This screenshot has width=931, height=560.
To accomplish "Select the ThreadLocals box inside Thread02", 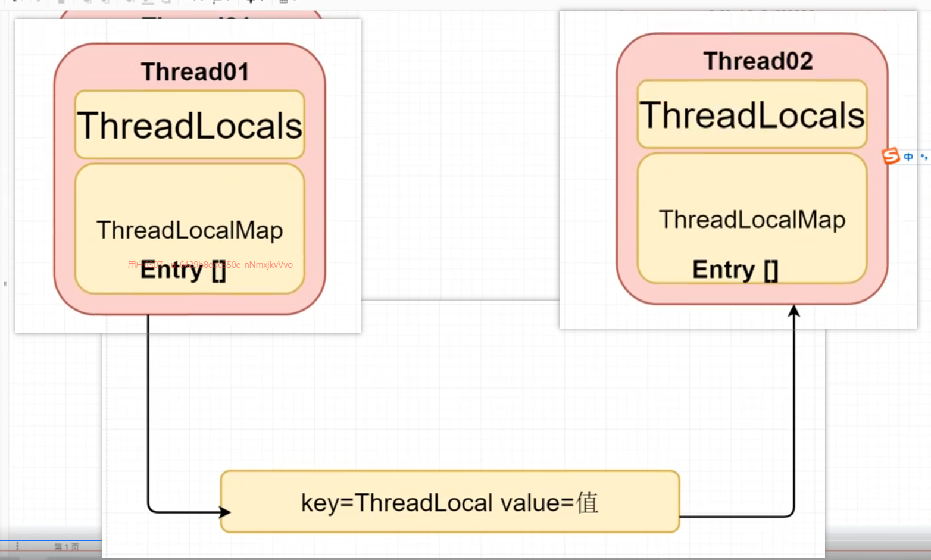I will click(x=752, y=114).
